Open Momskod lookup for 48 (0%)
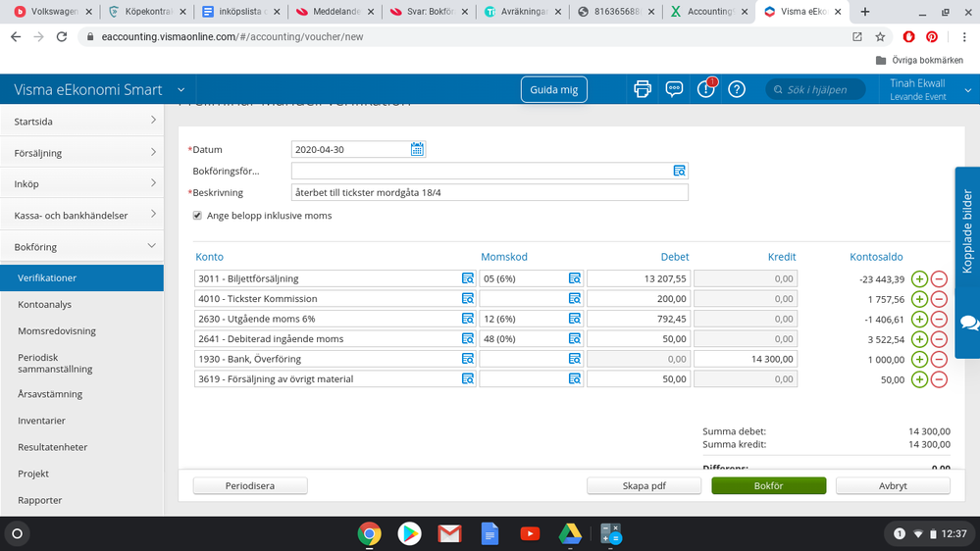The height and width of the screenshot is (551, 980). tap(575, 338)
